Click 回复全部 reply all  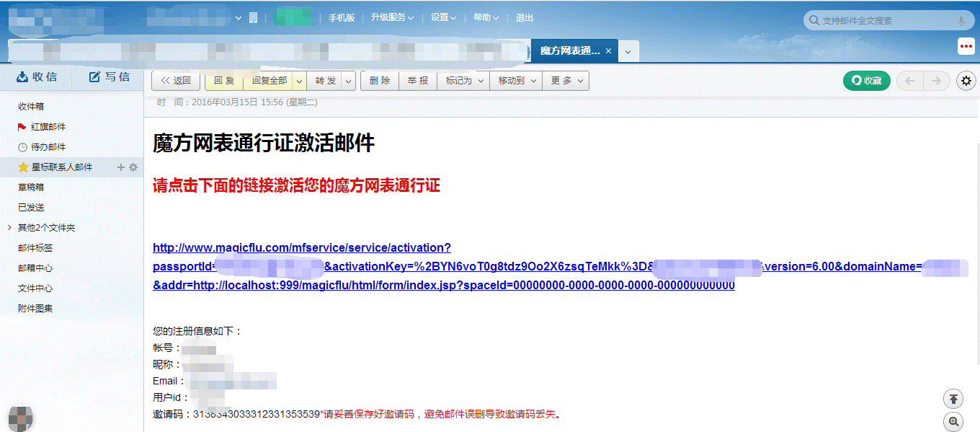click(269, 81)
